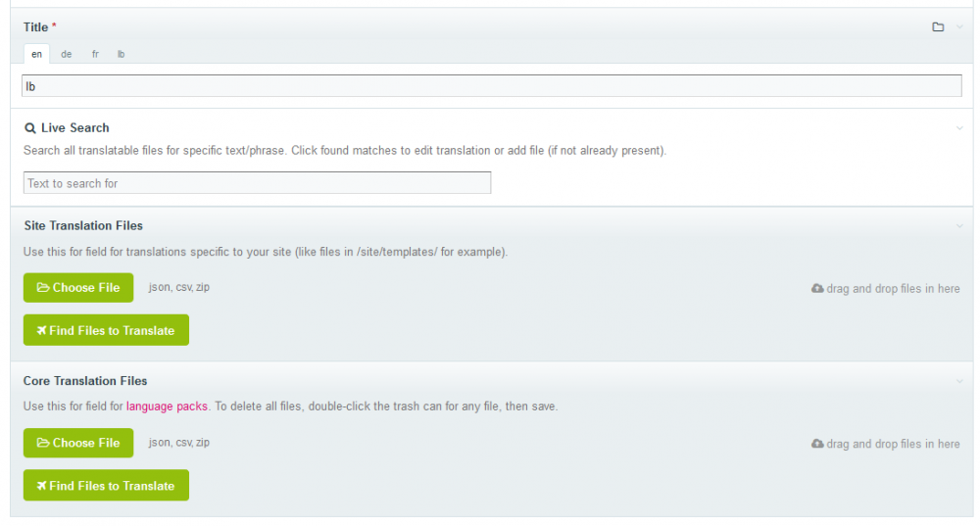
Task: Collapse the Title field with its chevron
Action: click(x=960, y=27)
